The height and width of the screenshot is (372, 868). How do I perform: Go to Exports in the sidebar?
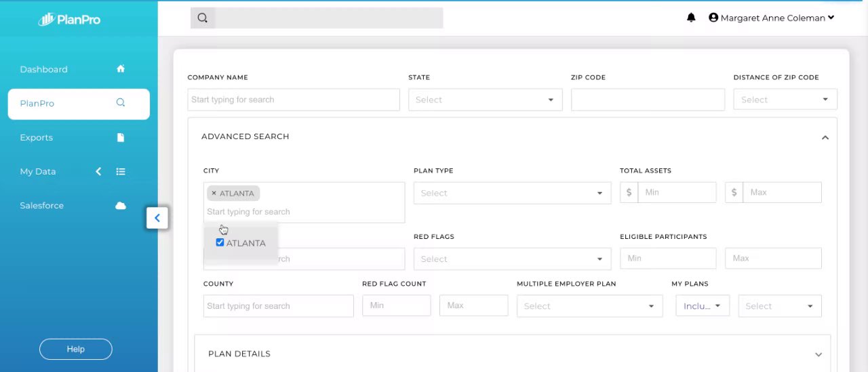[37, 138]
